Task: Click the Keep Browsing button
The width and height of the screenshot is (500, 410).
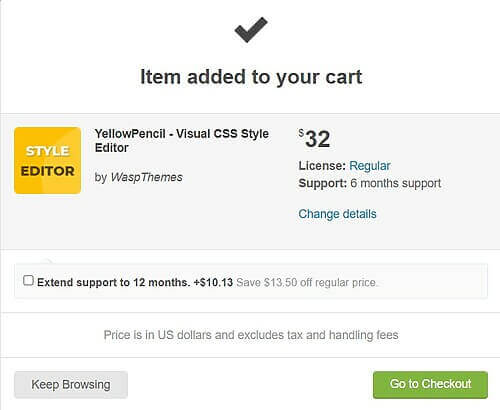Action: (x=71, y=385)
